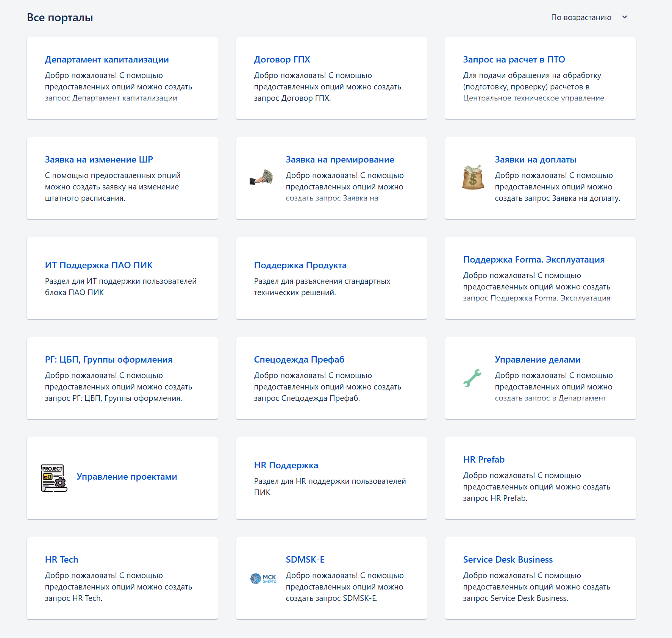This screenshot has width=672, height=638.
Task: Open РГ: ЦБП, Группы оформления
Action: point(109,360)
